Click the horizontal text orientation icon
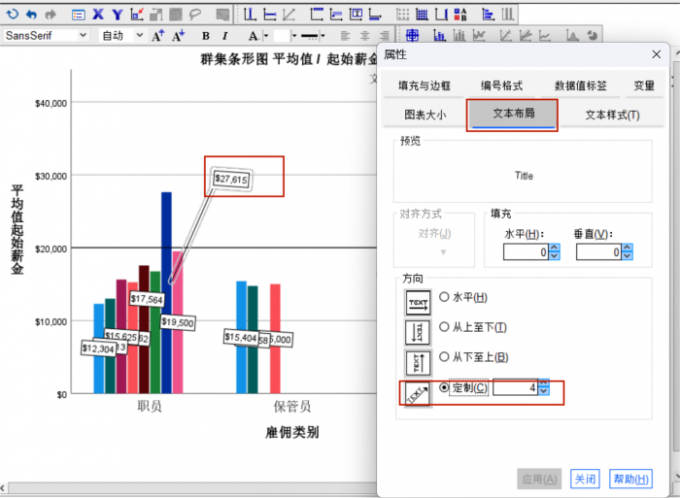Image resolution: width=680 pixels, height=498 pixels. [417, 300]
